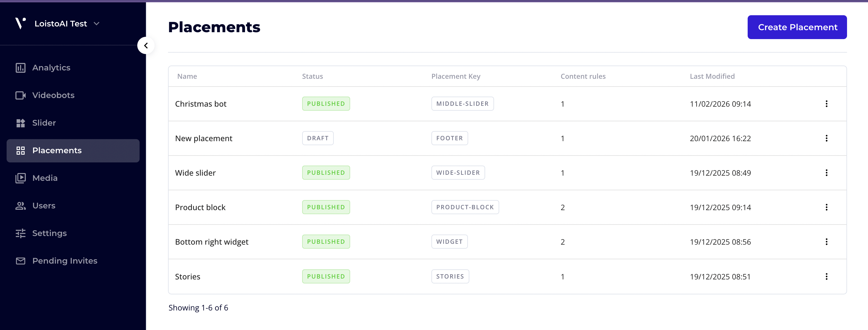Click the DRAFT status badge
Viewport: 868px width, 330px height.
point(317,138)
